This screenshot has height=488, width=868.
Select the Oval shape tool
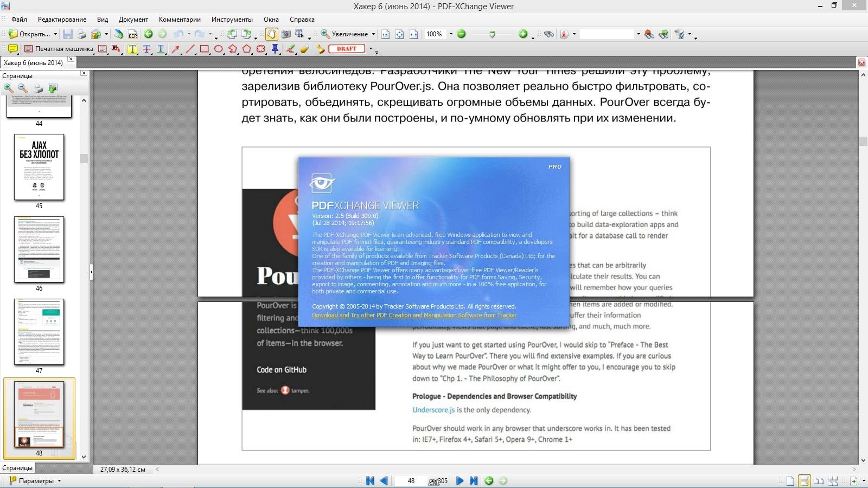pyautogui.click(x=219, y=49)
